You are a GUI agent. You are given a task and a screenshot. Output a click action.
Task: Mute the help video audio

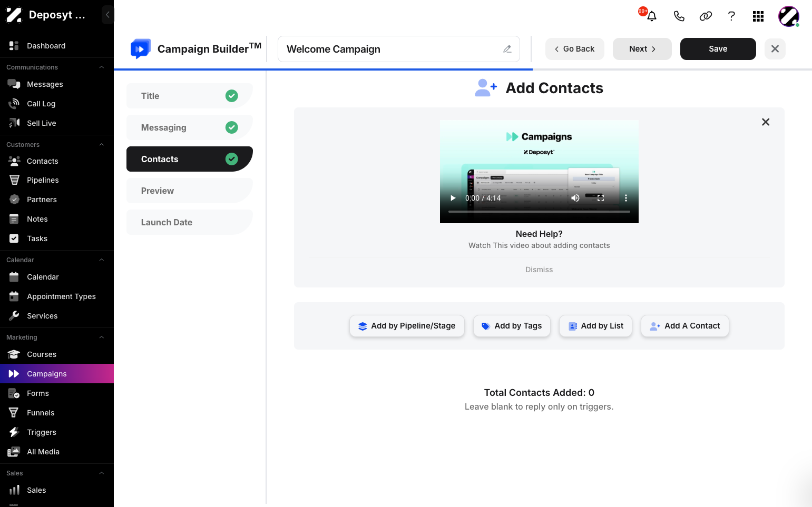click(575, 198)
